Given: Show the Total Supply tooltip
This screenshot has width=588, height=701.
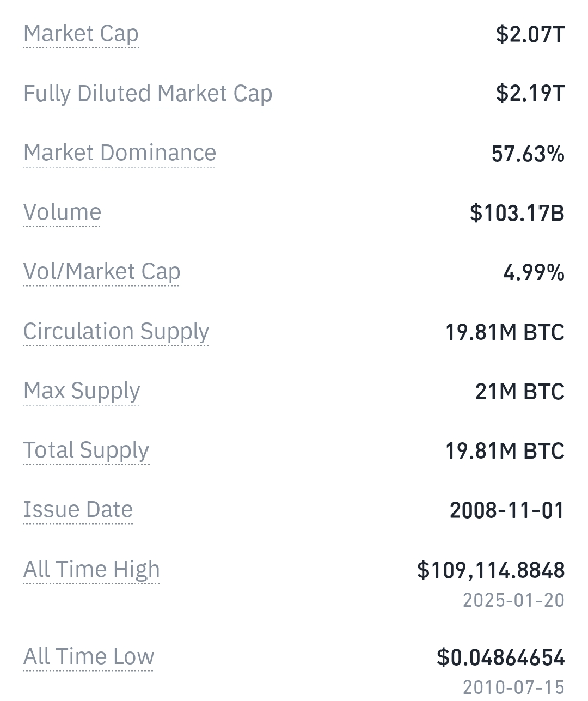Looking at the screenshot, I should click(x=86, y=450).
